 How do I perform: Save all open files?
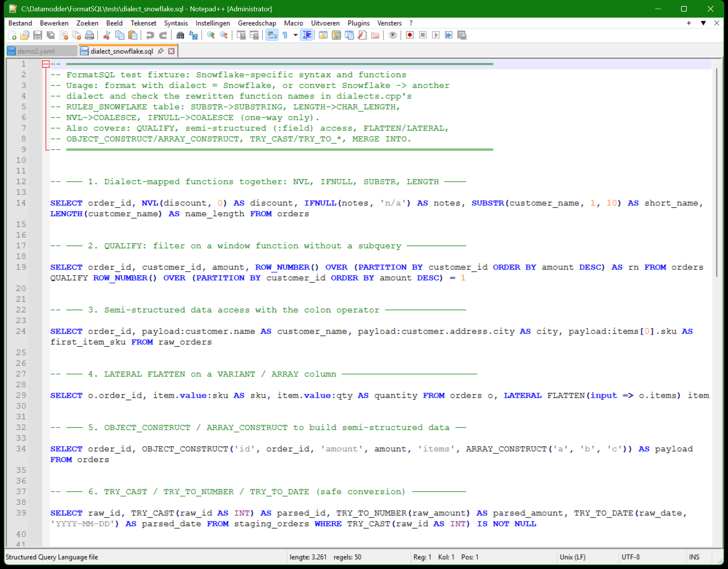point(51,35)
